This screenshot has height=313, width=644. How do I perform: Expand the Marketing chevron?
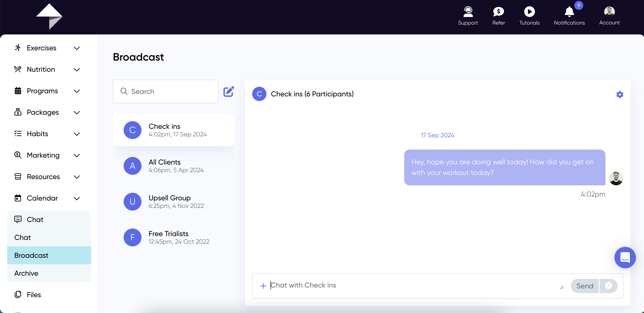tap(77, 155)
